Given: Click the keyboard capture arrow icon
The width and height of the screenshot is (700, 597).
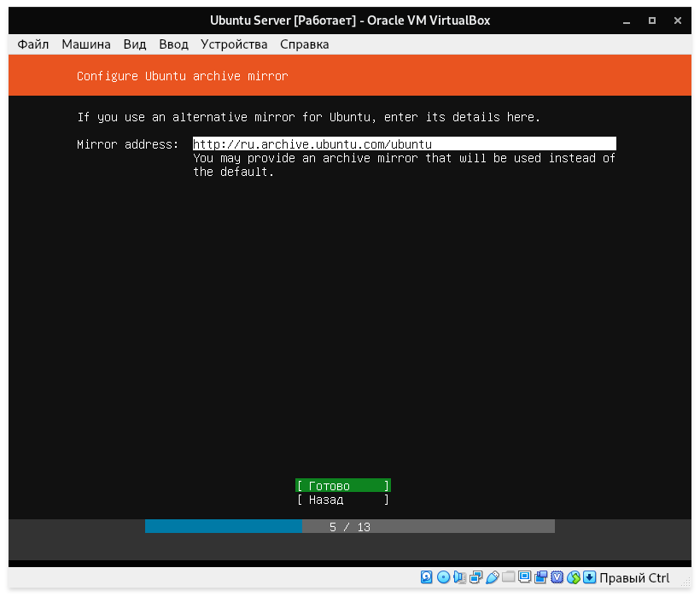Looking at the screenshot, I should (x=589, y=577).
